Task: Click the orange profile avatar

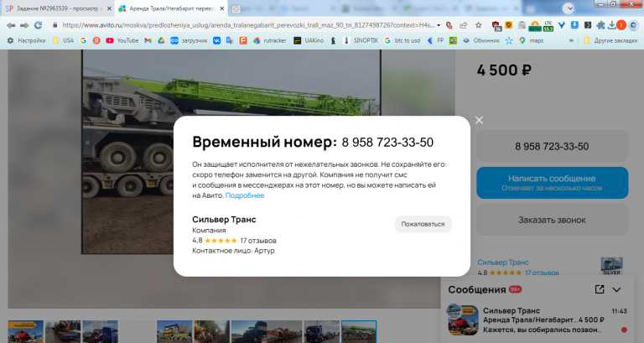Action: tap(621, 25)
